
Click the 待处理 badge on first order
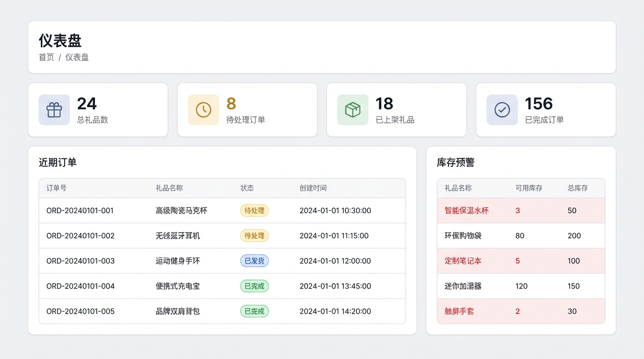click(x=254, y=211)
